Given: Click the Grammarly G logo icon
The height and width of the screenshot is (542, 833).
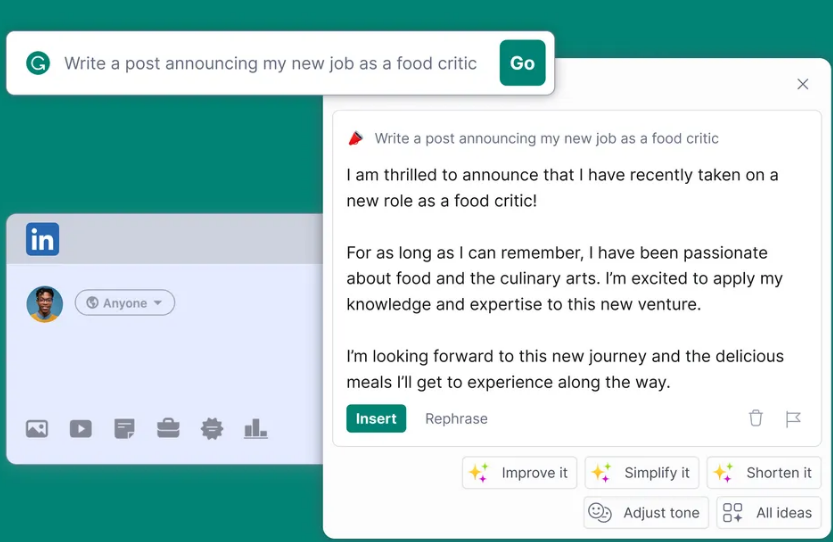Looking at the screenshot, I should [38, 63].
